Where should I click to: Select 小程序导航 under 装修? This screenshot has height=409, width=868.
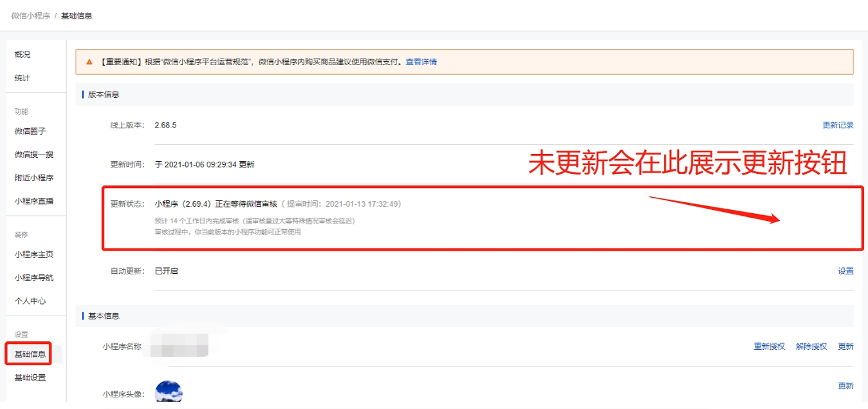33,277
